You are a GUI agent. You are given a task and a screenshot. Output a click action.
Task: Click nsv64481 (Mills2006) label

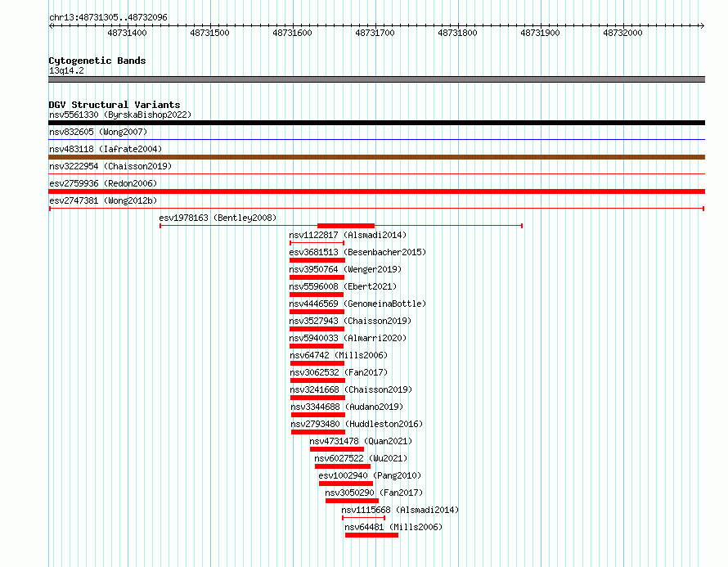click(393, 527)
